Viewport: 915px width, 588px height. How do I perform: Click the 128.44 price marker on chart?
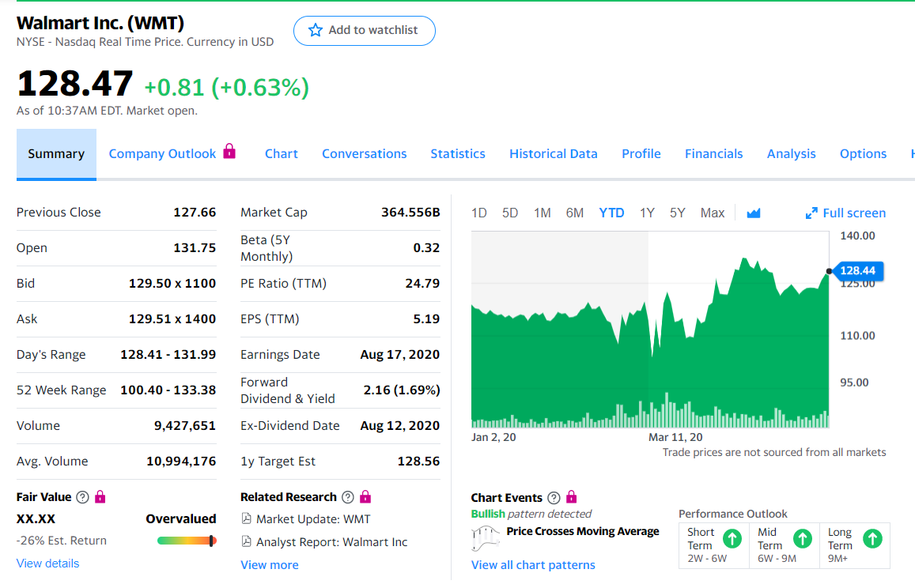pos(857,271)
